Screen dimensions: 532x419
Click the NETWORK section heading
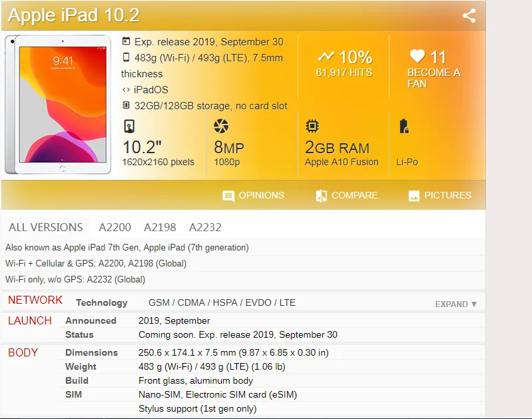(35, 300)
